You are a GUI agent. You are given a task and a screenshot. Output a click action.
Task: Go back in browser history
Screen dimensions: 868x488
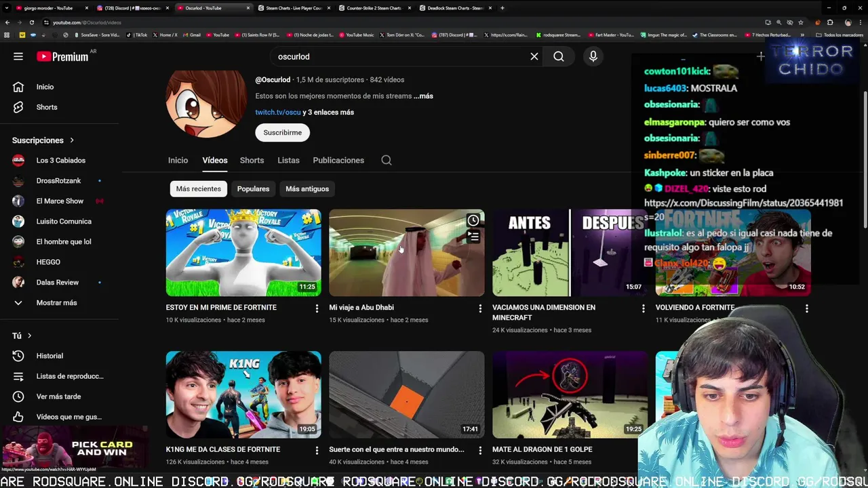[x=9, y=22]
